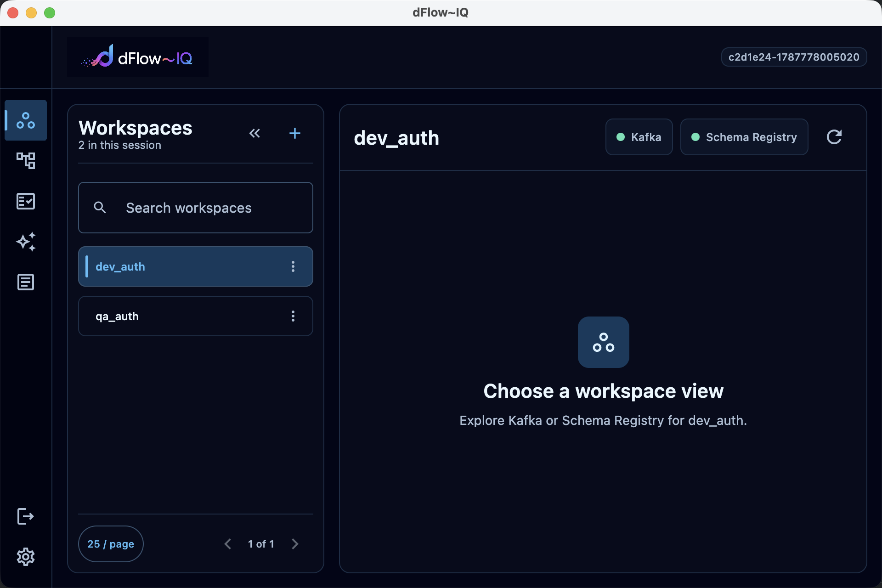Click the dev_auth heading in main panel

(x=396, y=138)
